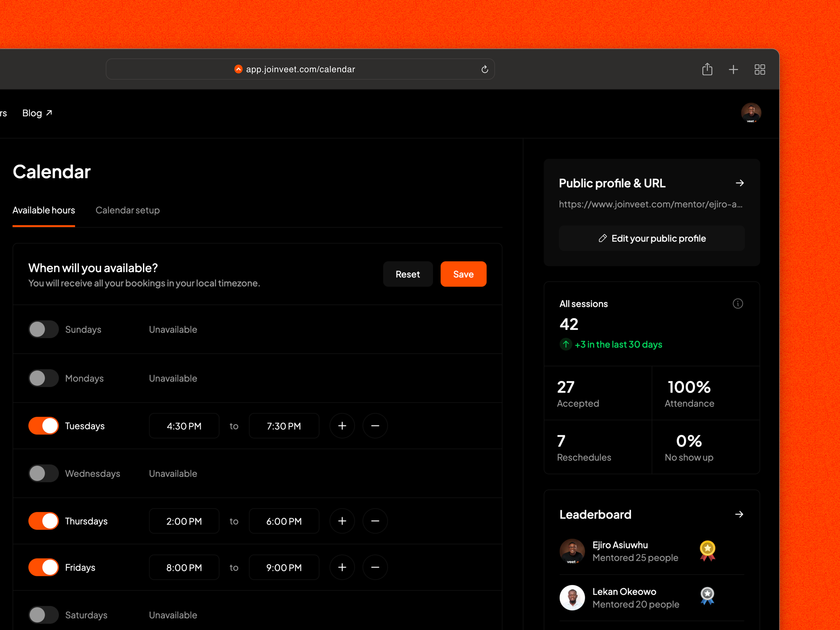Switch to the Available hours tab
This screenshot has width=840, height=630.
coord(44,210)
